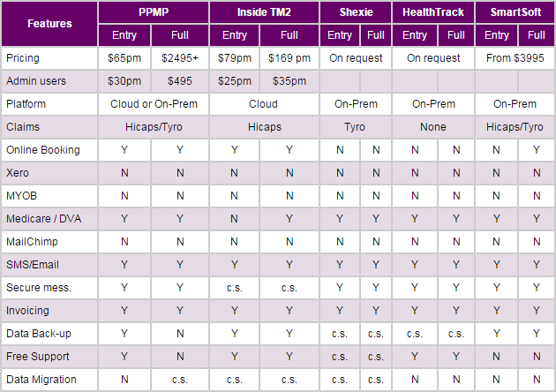
Task: Click Medicare / DVA N under Inside TM2 Entry
Action: (235, 219)
